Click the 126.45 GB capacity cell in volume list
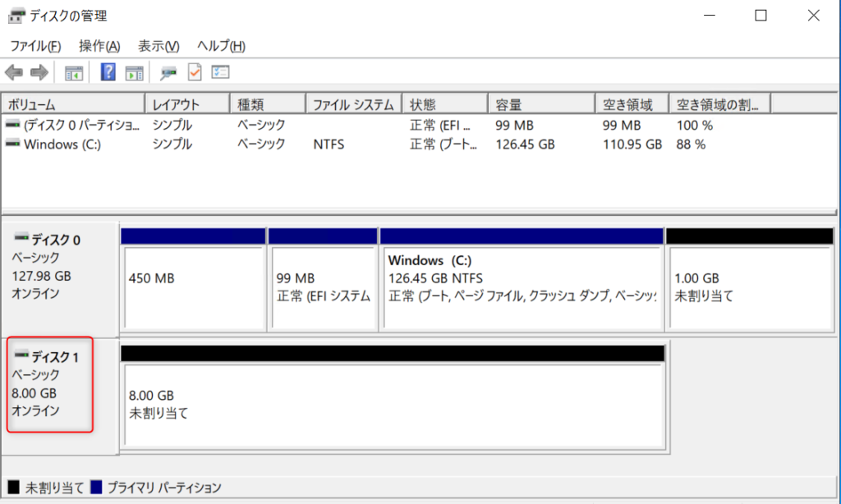841x504 pixels. point(525,144)
